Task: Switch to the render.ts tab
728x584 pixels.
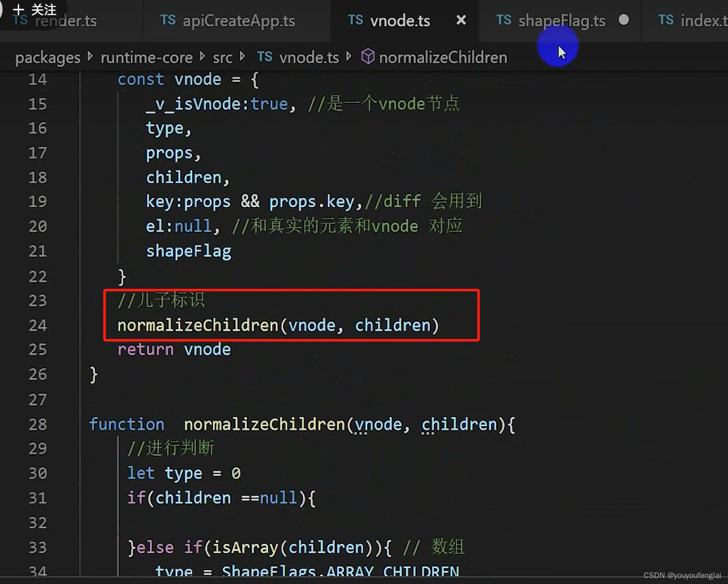Action: tap(66, 20)
